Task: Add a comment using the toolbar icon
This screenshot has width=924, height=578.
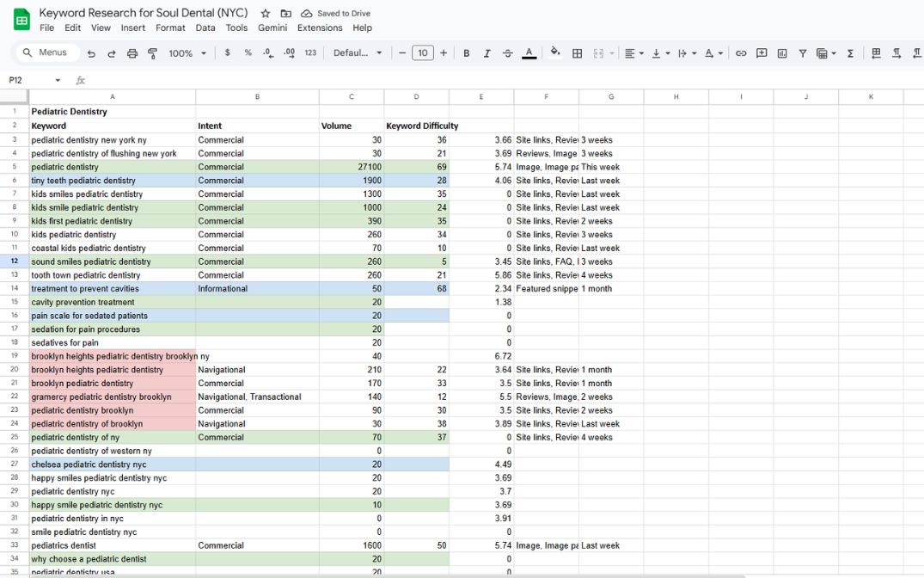Action: tap(762, 53)
